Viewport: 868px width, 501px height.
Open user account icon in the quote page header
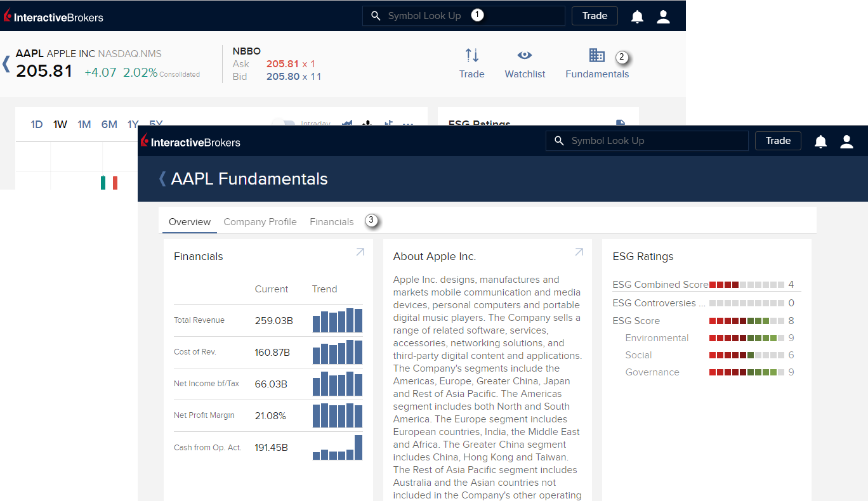[x=663, y=17]
